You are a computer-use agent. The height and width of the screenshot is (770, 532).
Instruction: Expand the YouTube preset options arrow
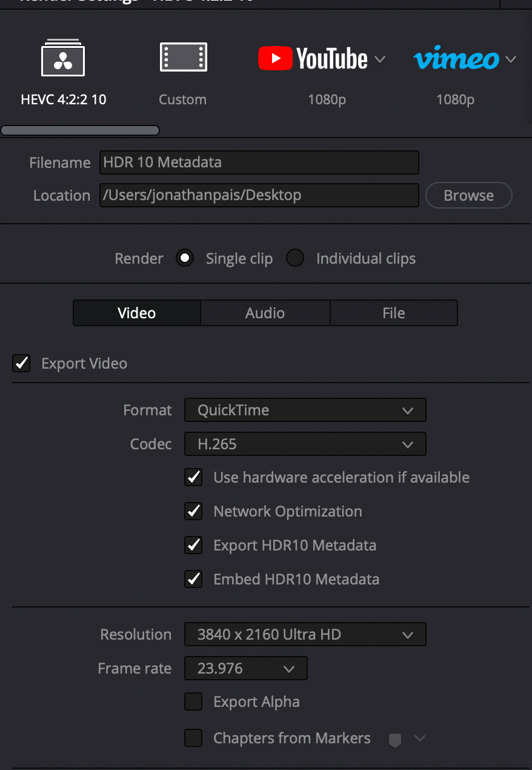(x=380, y=59)
